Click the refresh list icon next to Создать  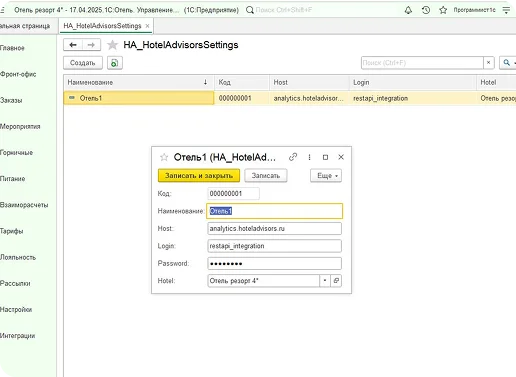pyautogui.click(x=115, y=63)
